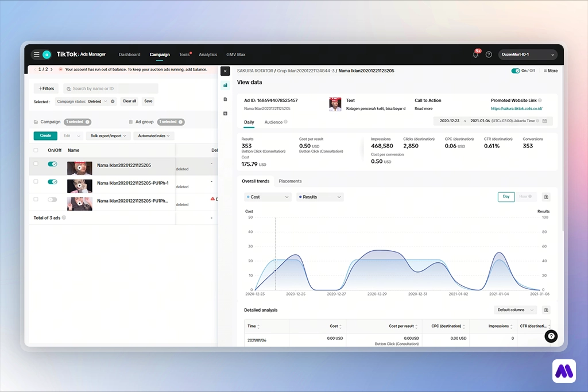
Task: Open the help question mark icon in header
Action: tap(489, 55)
